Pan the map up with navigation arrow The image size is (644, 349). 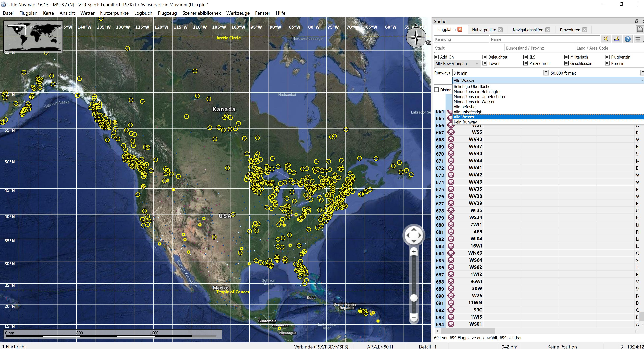pyautogui.click(x=414, y=229)
